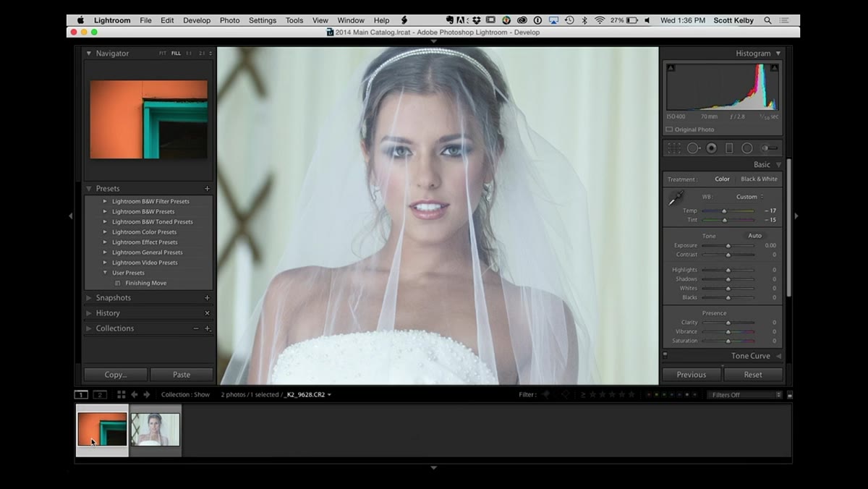The height and width of the screenshot is (489, 868).
Task: Apply the Finishing Move preset
Action: [146, 283]
